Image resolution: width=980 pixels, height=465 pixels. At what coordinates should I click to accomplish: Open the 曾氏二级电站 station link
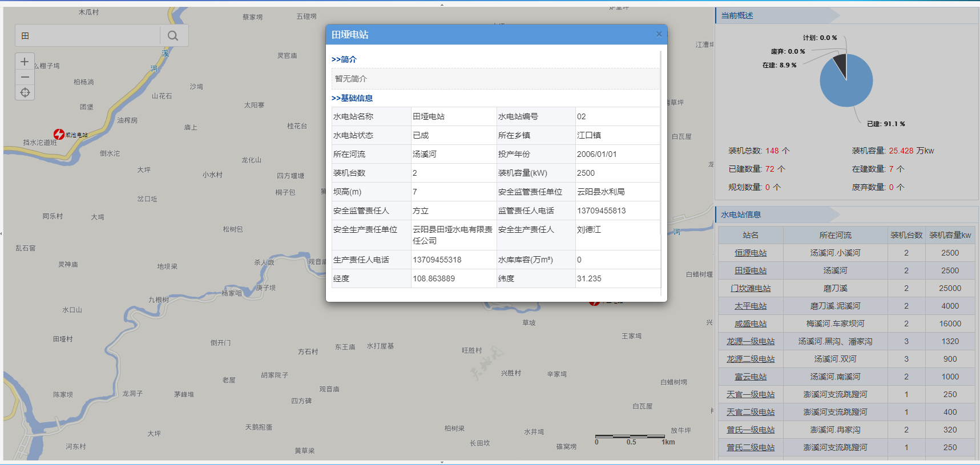point(751,447)
